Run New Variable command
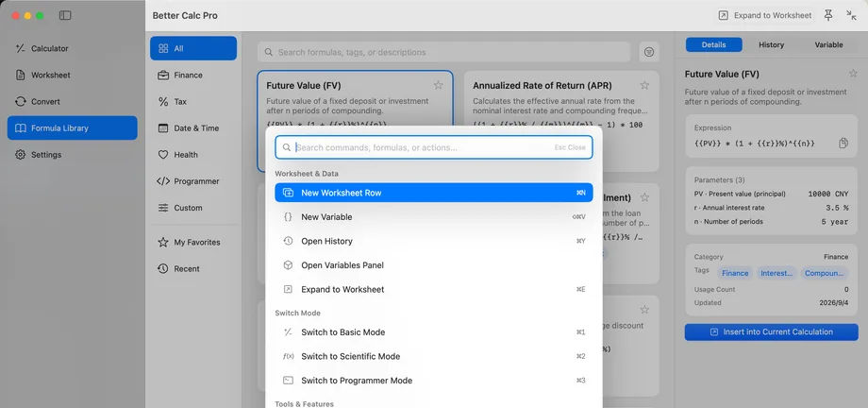868x408 pixels. (434, 217)
